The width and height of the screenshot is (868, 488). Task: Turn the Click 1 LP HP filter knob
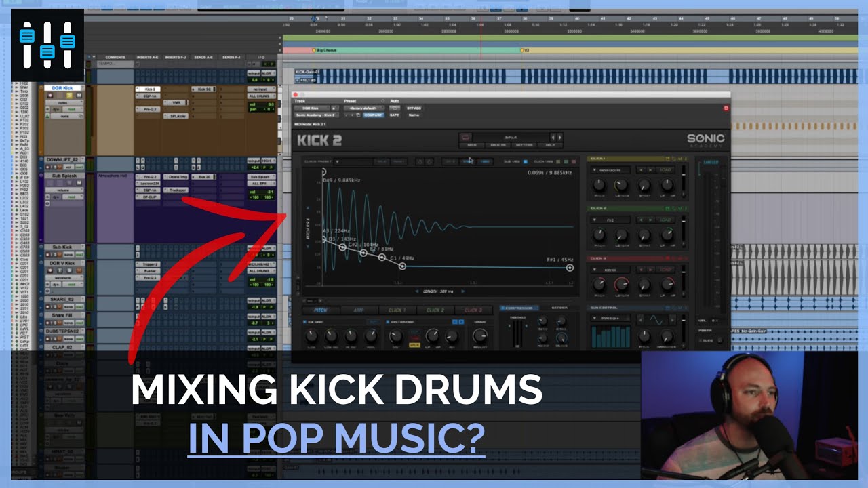[668, 184]
